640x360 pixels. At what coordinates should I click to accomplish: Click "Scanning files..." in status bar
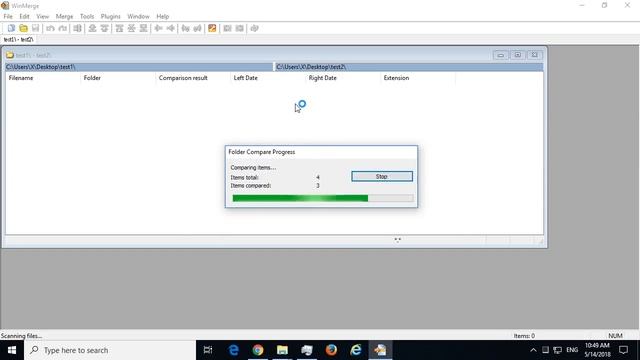[x=21, y=336]
